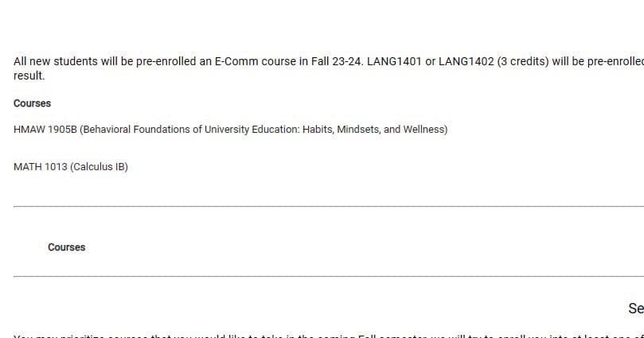Click the word "result." on second line
Screen dimensions: 644x338
pos(29,76)
